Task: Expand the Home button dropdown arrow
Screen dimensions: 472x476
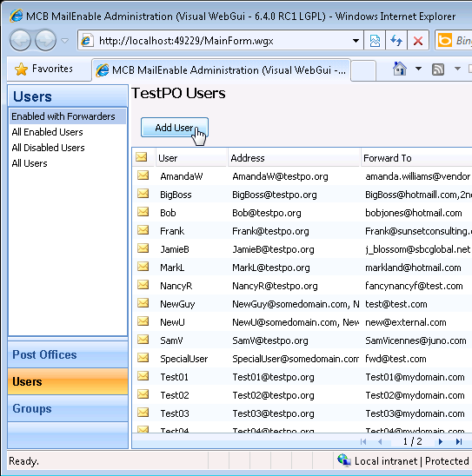Action: click(x=418, y=69)
